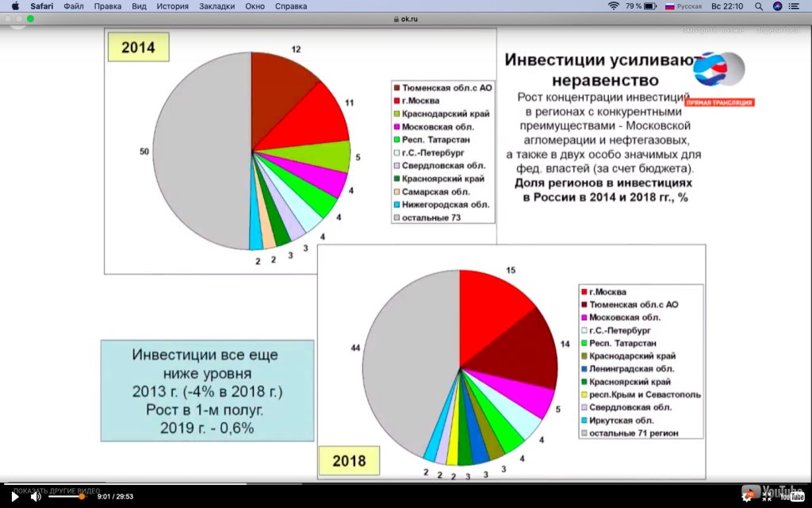Open Spotlight search magnifier
Image resolution: width=812 pixels, height=508 pixels.
(759, 6)
